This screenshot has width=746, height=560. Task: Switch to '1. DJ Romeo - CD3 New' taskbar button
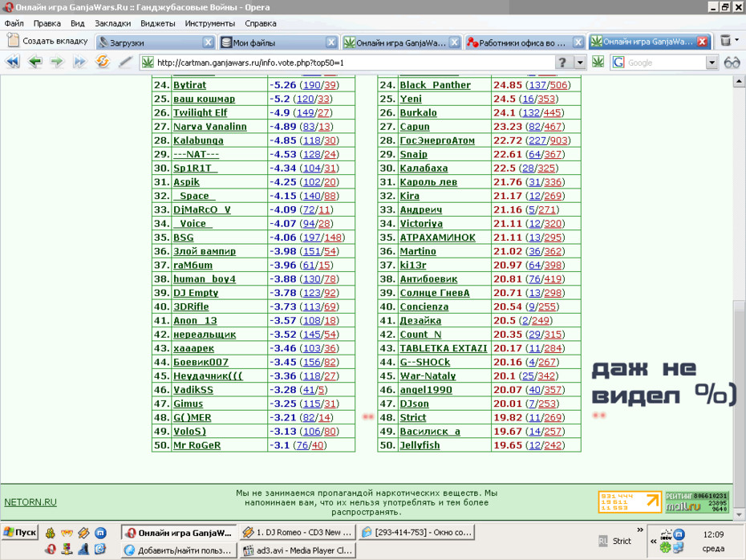pyautogui.click(x=297, y=533)
